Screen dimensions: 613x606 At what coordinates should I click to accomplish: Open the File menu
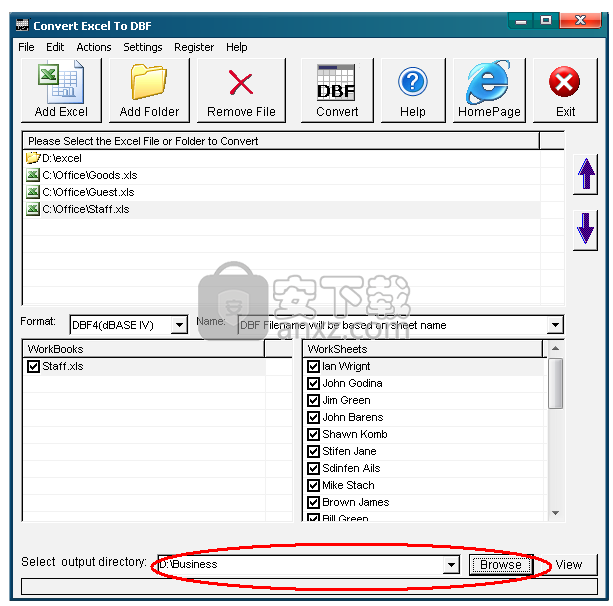(x=26, y=47)
